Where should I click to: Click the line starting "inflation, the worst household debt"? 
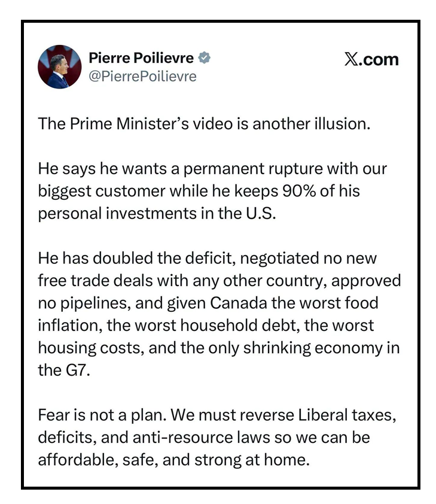tap(206, 326)
